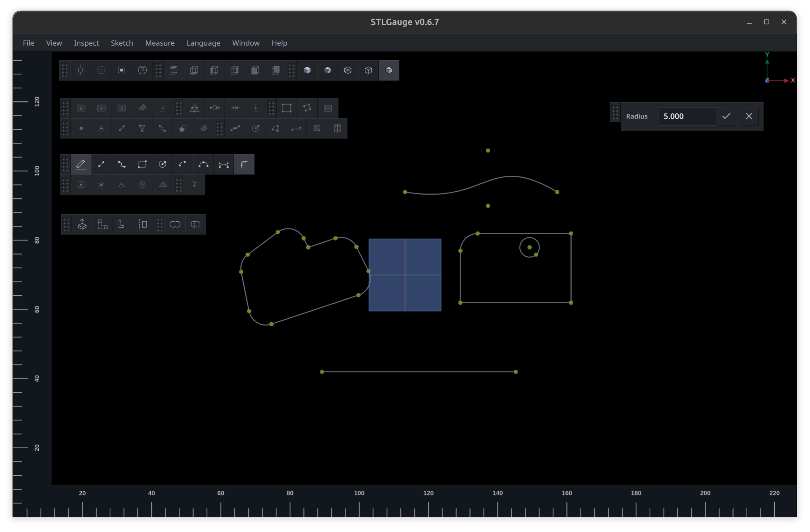Open the Window menu
This screenshot has height=532, width=810.
tap(246, 43)
